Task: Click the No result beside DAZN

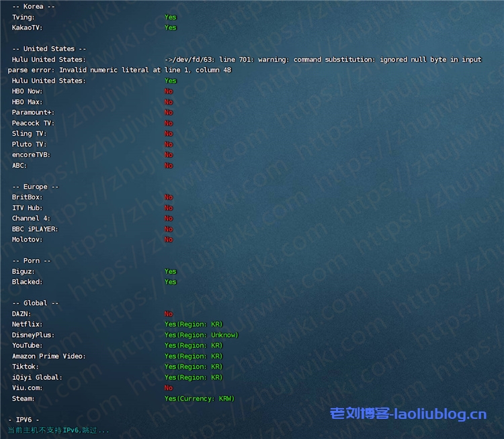Action: 169,313
